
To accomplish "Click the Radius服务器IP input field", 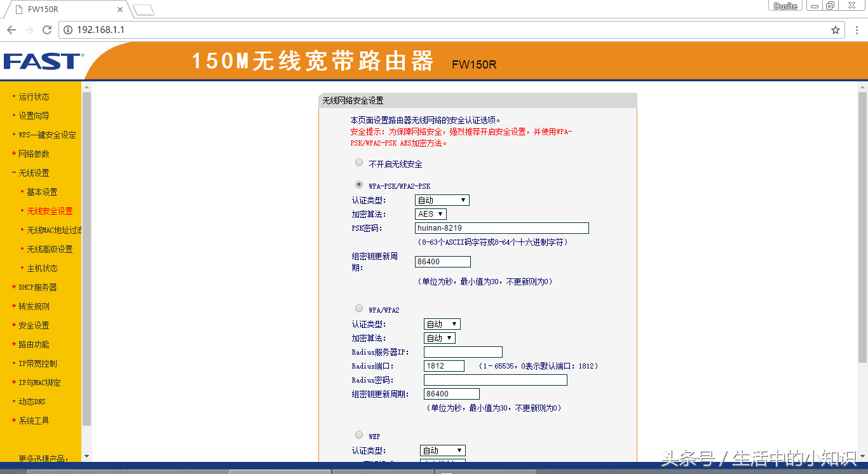I will pos(463,352).
